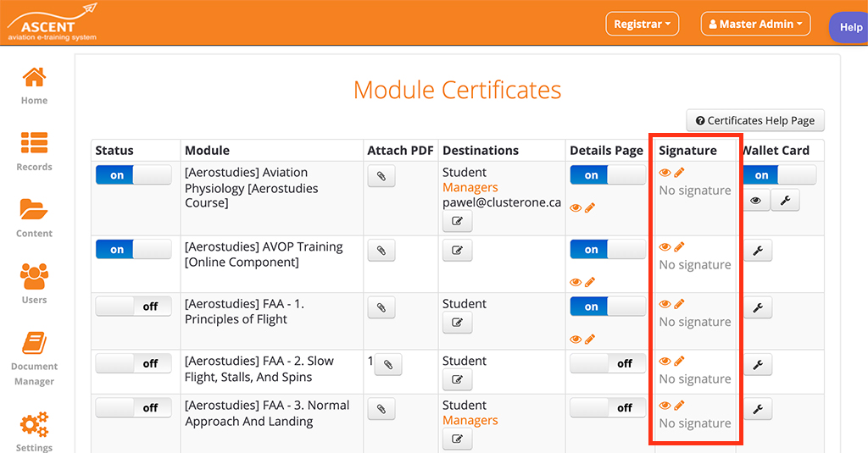Click the ASCENT logo

coord(52,23)
